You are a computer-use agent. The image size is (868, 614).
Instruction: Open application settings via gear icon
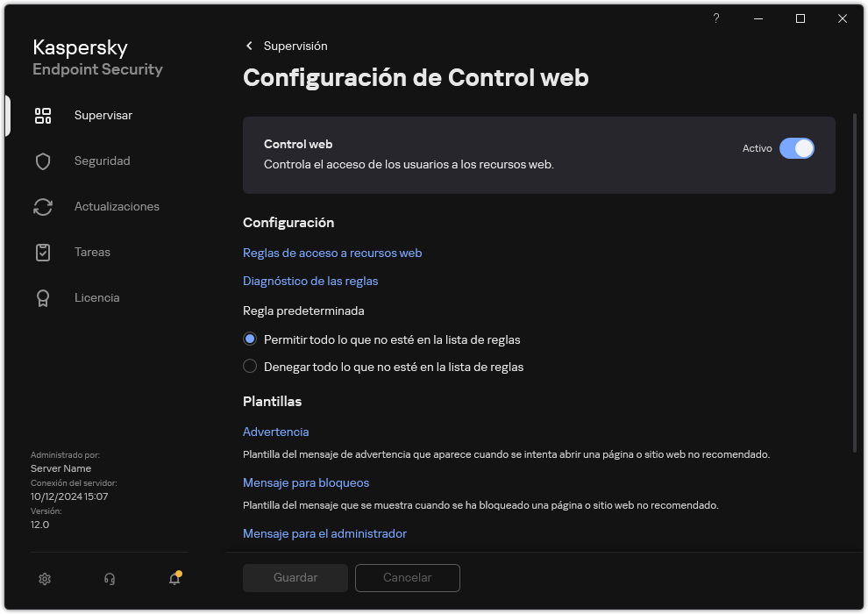[44, 579]
